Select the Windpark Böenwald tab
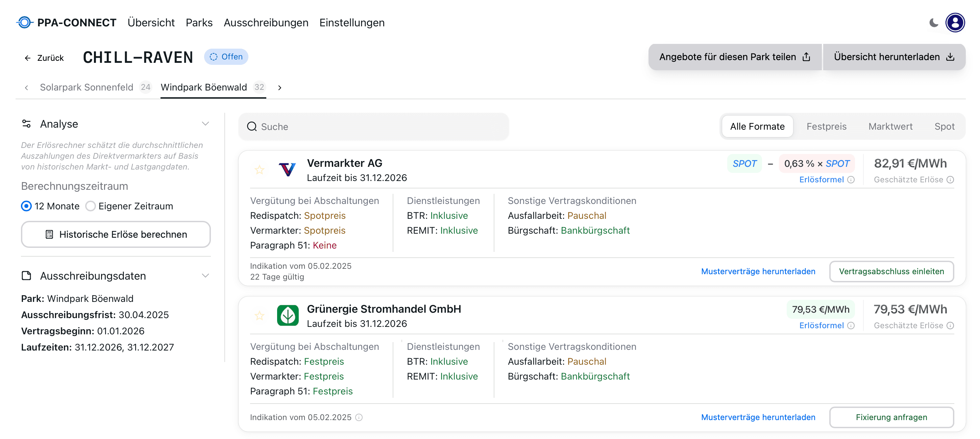 (213, 87)
